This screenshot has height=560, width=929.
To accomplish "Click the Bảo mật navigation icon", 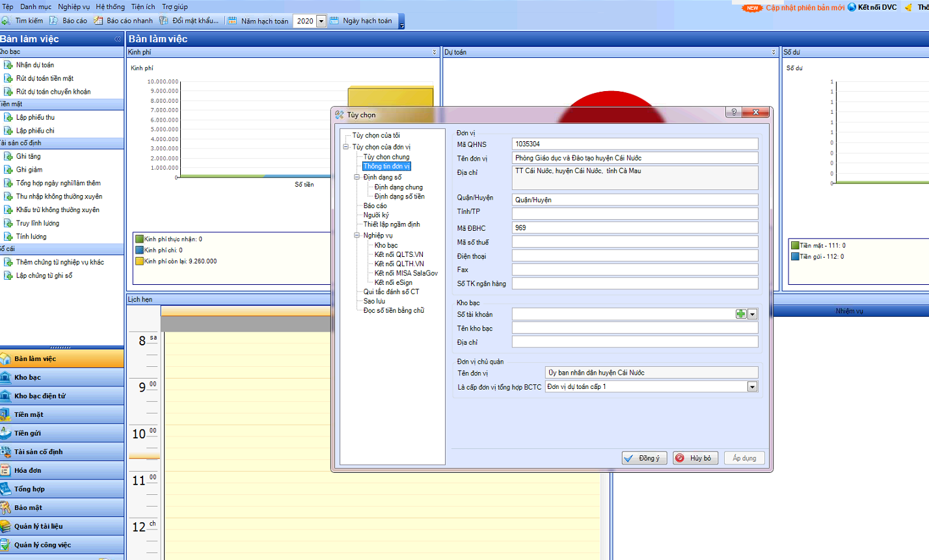I will (x=5, y=507).
